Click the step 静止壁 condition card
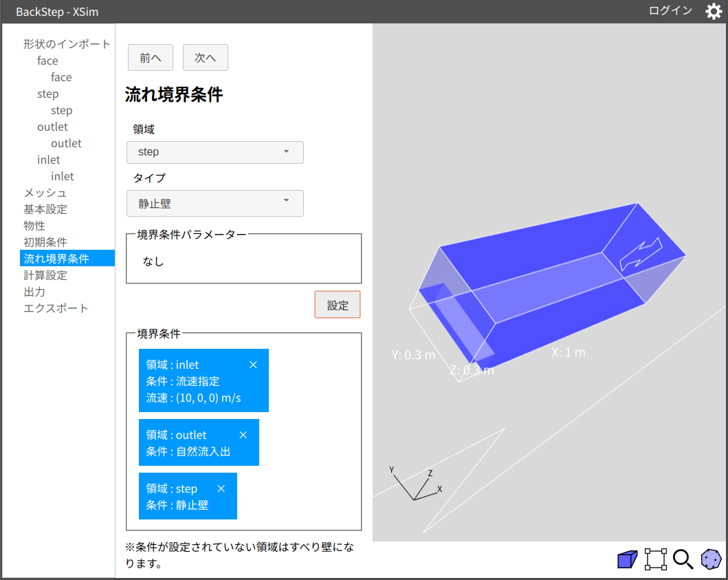This screenshot has width=728, height=580. click(188, 496)
